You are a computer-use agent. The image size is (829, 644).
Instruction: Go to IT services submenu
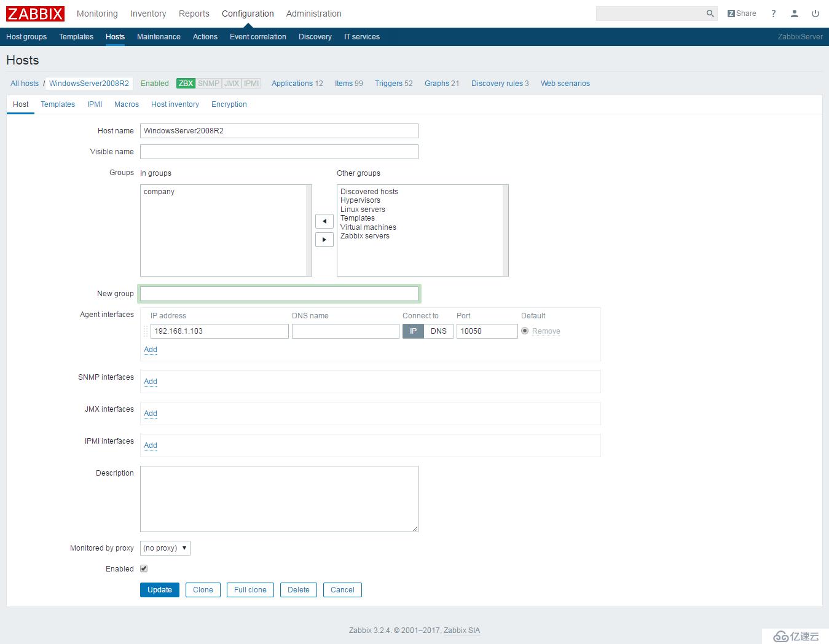(x=362, y=37)
